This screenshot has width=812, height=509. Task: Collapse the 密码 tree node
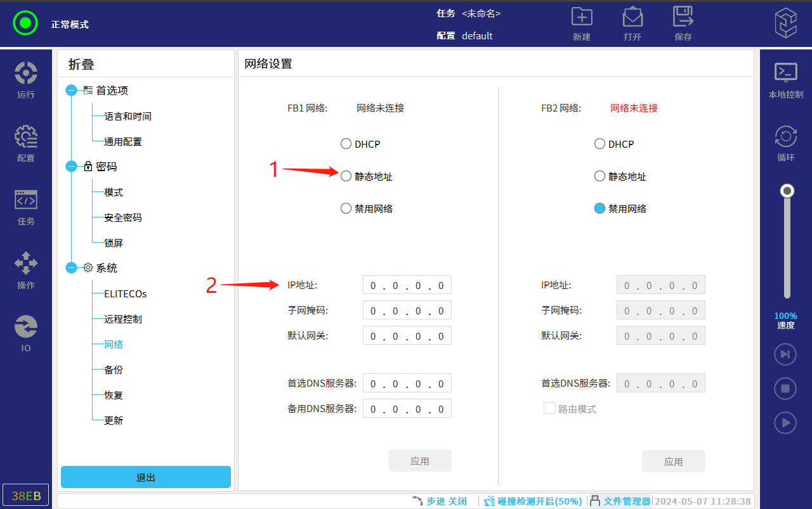point(71,167)
